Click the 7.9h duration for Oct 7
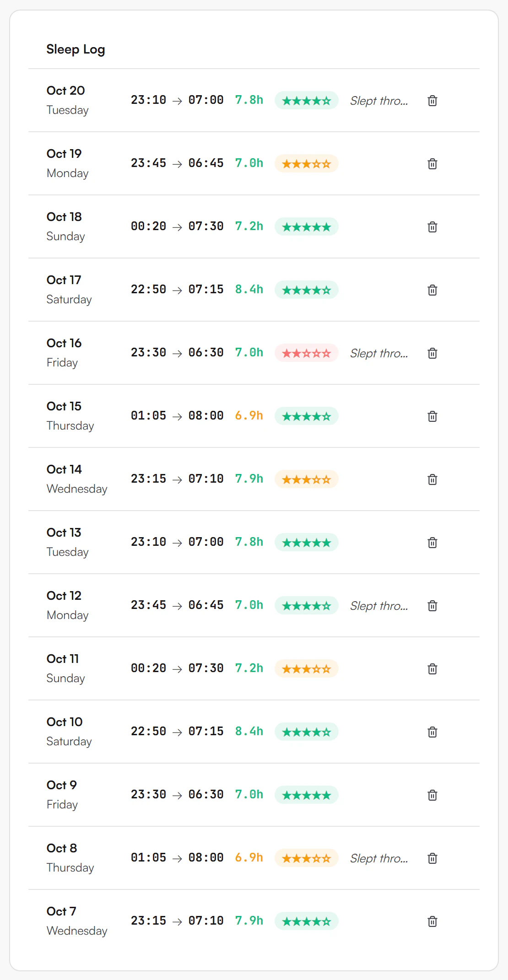 [249, 921]
